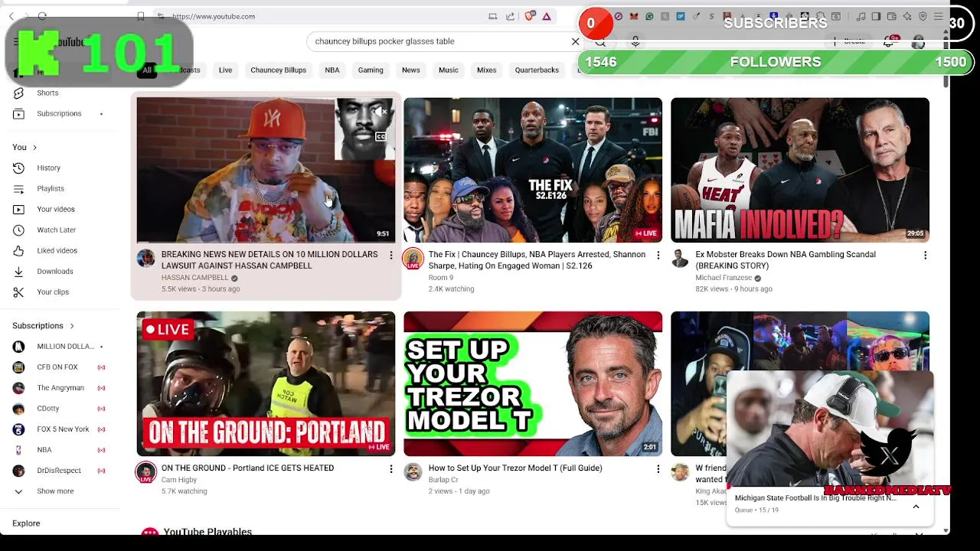Open the CFB ON FOX subscription channel
The image size is (980, 551).
59,367
